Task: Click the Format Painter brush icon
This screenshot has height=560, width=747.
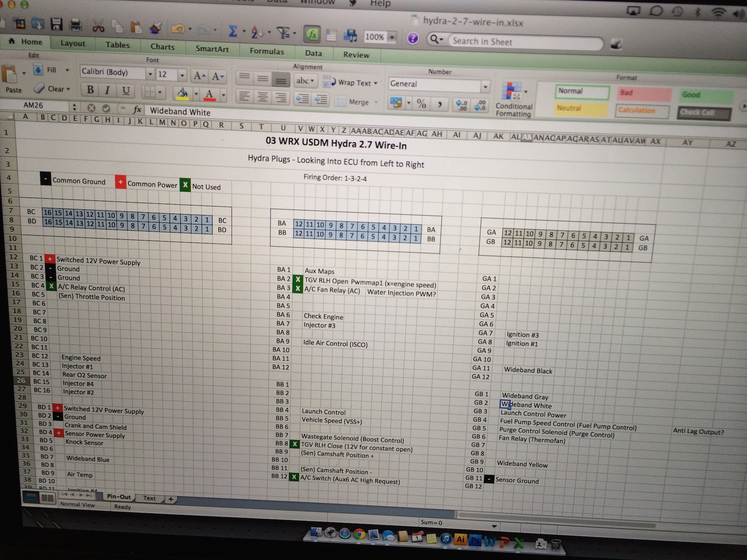Action: [155, 28]
